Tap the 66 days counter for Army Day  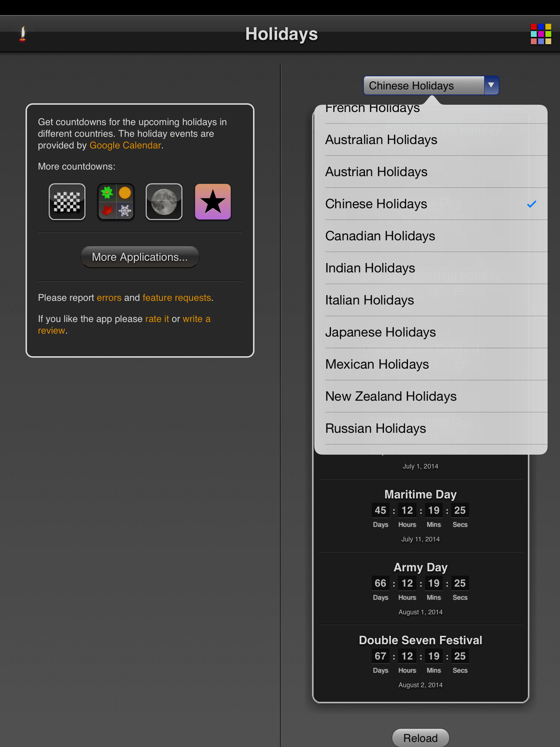(x=380, y=583)
